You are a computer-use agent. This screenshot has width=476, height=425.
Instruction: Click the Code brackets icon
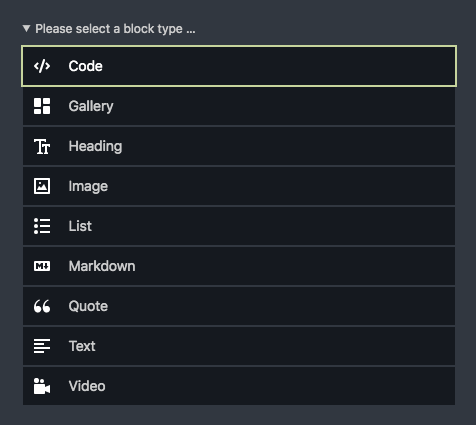(x=42, y=66)
